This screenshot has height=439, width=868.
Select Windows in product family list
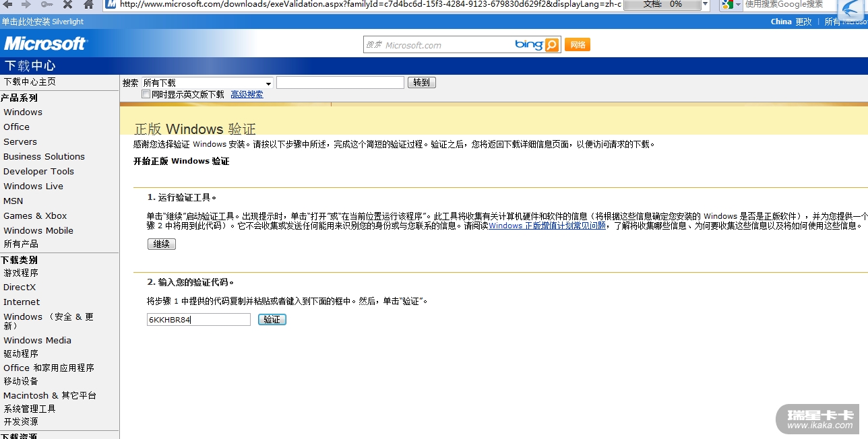[x=23, y=112]
